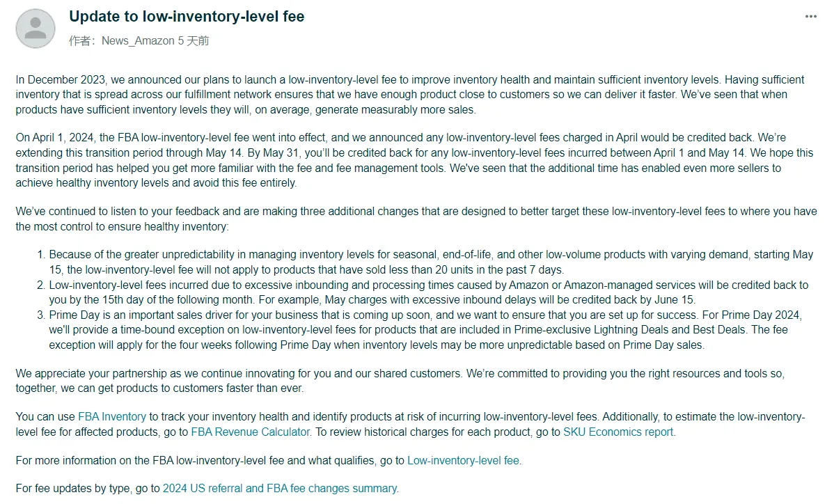Click the We appreciate your partnership paragraph
The image size is (834, 504).
(400, 381)
